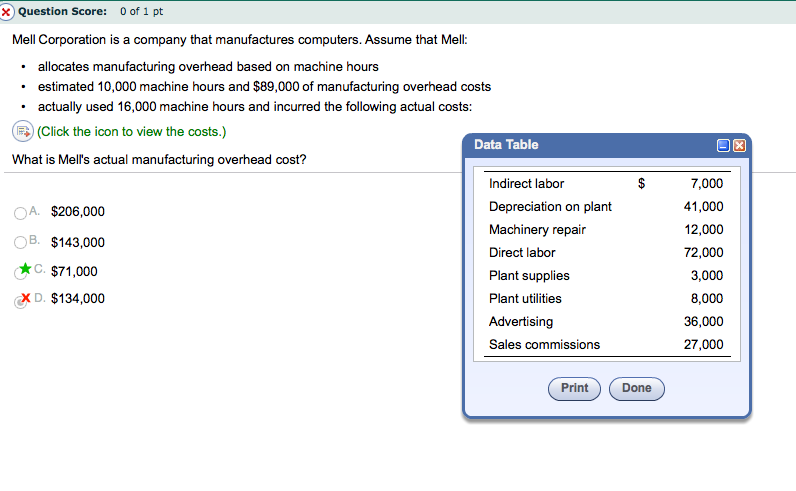Viewport: 796px width, 491px height.
Task: Close the Data Table popup
Action: [x=740, y=146]
